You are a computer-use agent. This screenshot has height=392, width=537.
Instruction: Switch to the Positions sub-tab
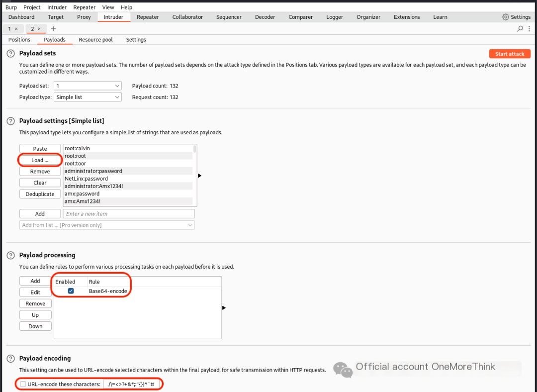click(19, 40)
